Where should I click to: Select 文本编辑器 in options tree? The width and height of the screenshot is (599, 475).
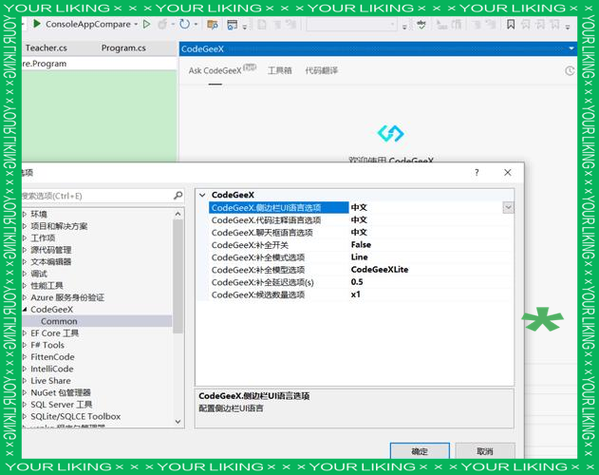pos(51,262)
